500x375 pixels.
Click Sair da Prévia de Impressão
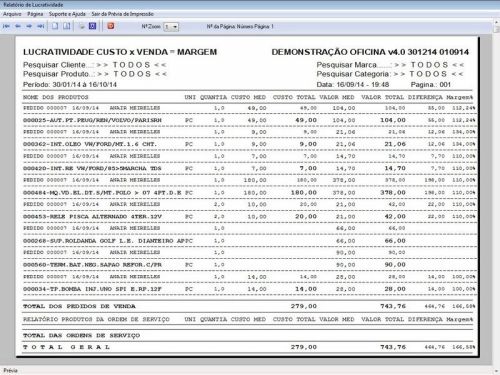tap(123, 14)
